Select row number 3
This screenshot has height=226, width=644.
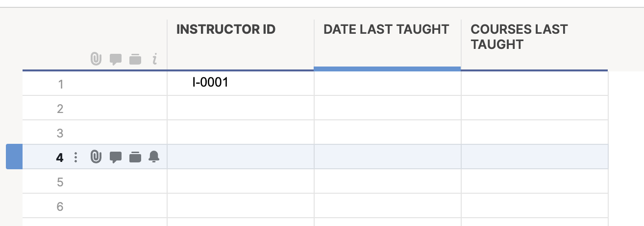pos(60,133)
